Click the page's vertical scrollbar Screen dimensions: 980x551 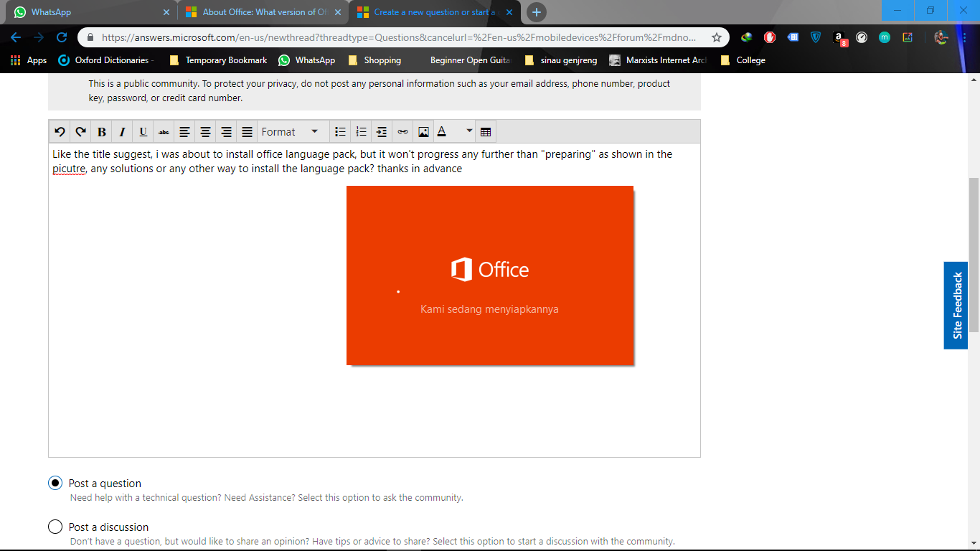tap(974, 255)
